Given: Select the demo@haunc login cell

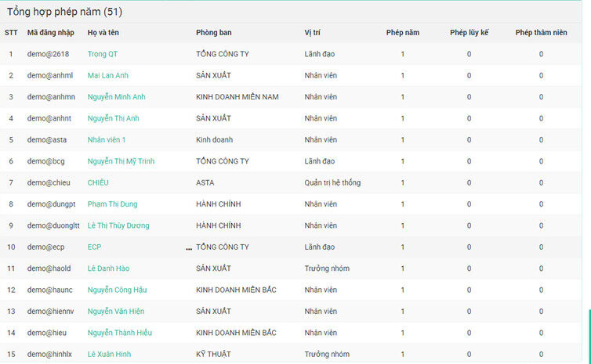Looking at the screenshot, I should pyautogui.click(x=49, y=290).
